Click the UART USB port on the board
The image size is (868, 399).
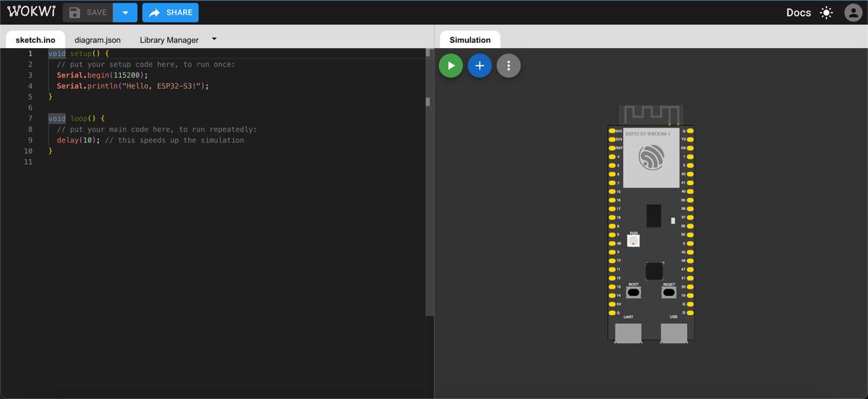[629, 333]
